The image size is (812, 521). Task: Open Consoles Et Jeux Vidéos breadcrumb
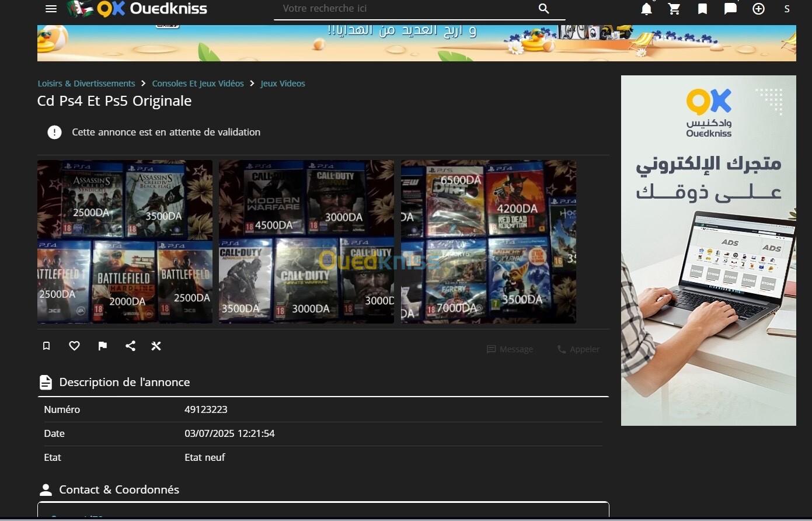point(198,84)
